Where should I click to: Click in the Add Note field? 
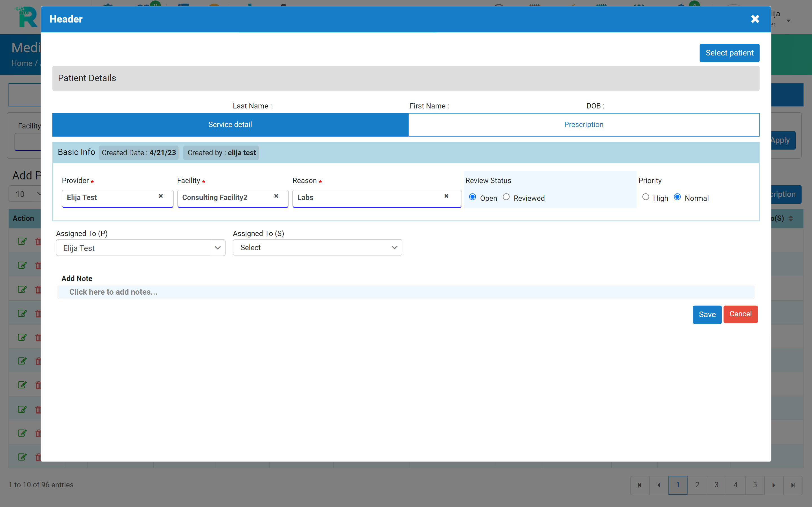tap(405, 292)
